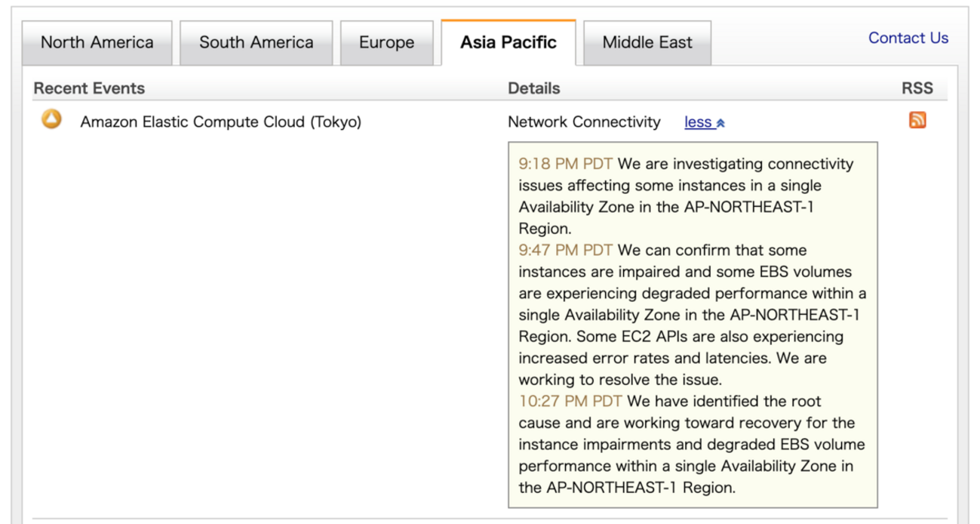Select the Europe region tab

click(x=386, y=42)
